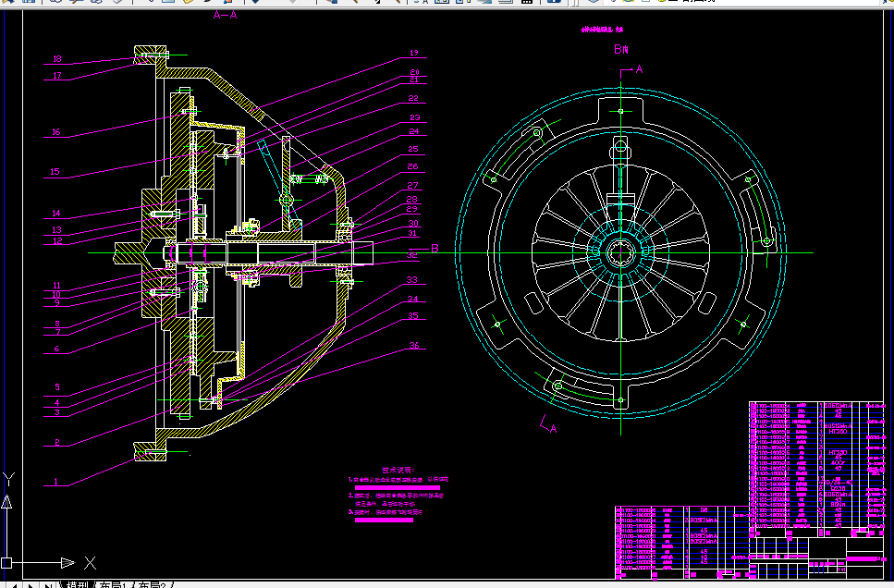Viewport: 894px width, 588px height.
Task: Click part balloon number 19
Action: tap(414, 53)
